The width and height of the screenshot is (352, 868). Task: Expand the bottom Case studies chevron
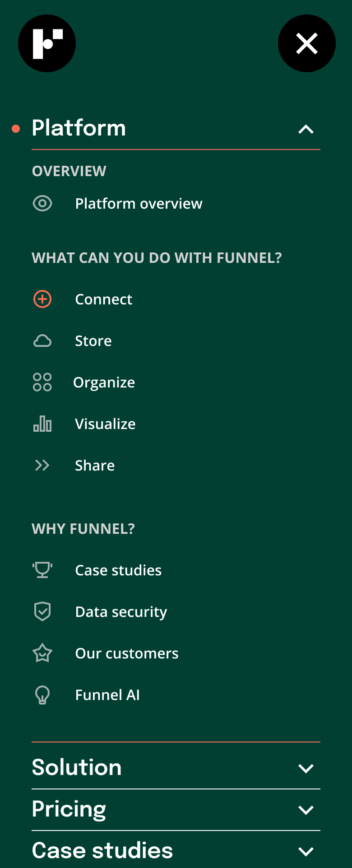pos(306,851)
